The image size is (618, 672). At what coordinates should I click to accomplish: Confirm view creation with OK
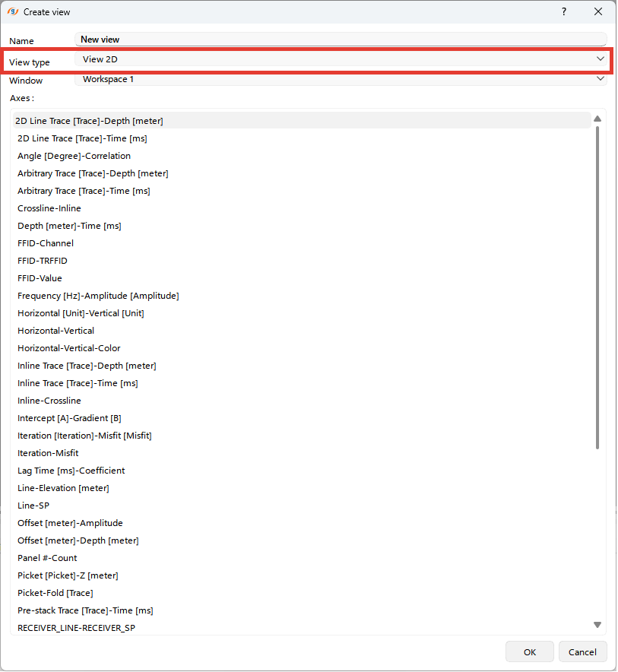[529, 651]
